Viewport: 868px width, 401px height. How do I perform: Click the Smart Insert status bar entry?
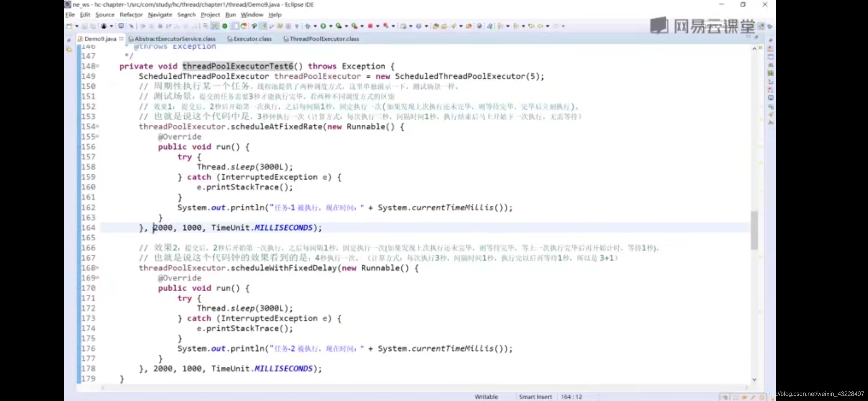point(535,397)
